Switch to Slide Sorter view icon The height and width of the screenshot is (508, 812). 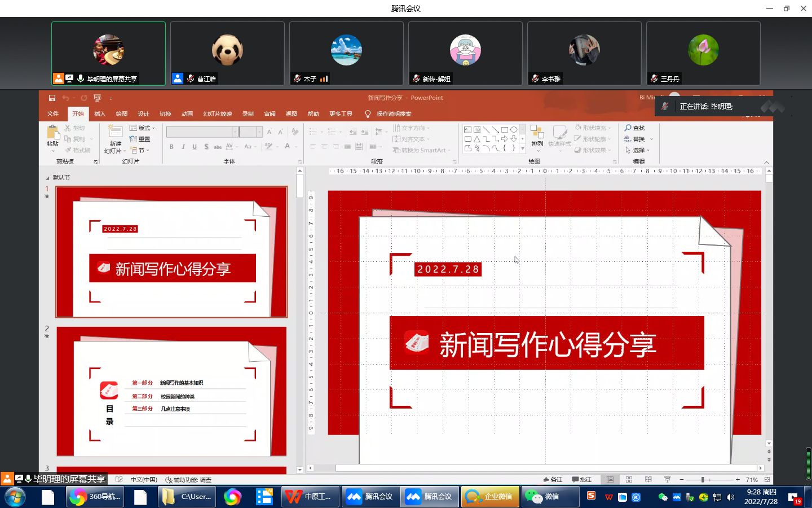629,479
